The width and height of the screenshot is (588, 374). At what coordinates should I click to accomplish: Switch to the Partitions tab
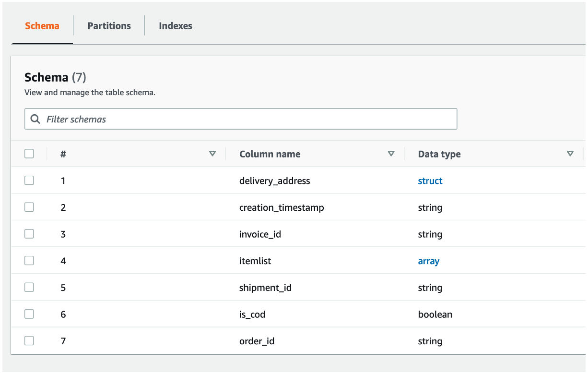109,26
